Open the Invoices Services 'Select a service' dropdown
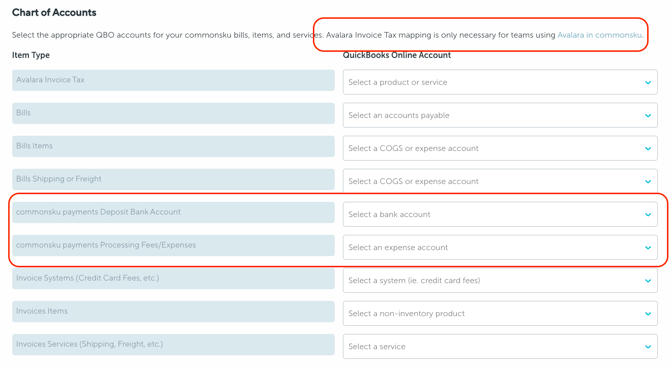The width and height of the screenshot is (670, 369). click(500, 346)
